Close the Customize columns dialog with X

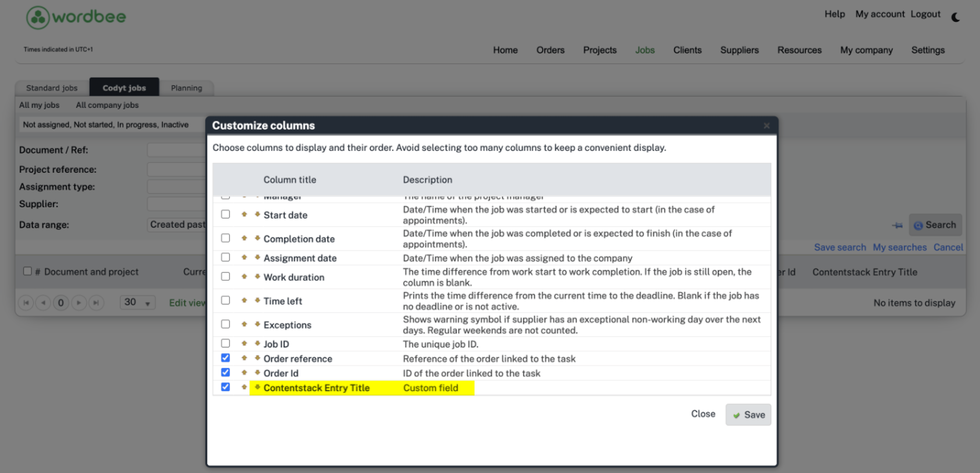click(767, 126)
